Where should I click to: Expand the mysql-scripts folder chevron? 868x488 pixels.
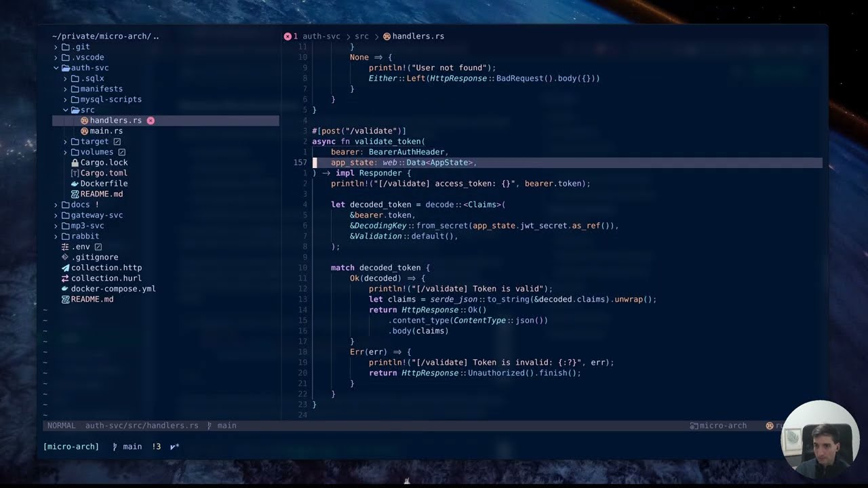66,100
